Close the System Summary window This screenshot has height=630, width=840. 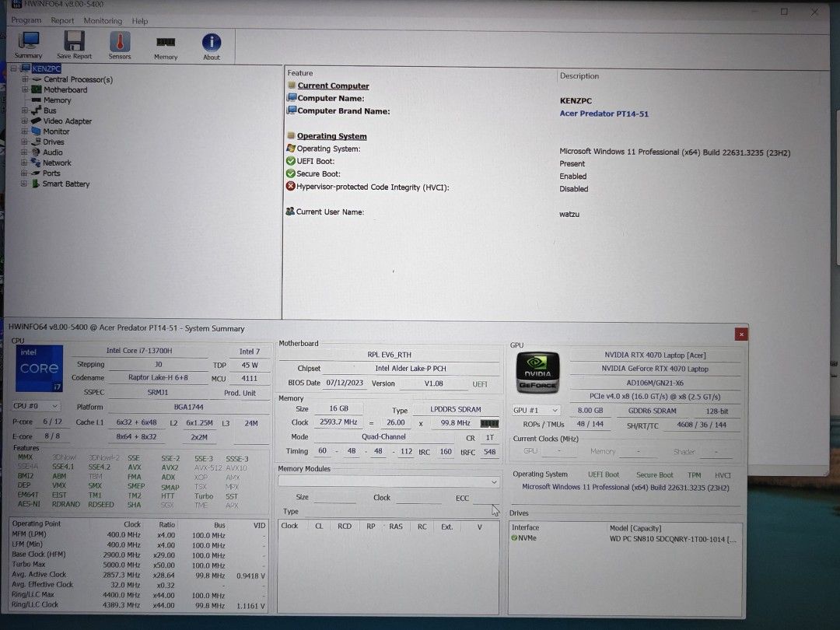click(x=741, y=334)
